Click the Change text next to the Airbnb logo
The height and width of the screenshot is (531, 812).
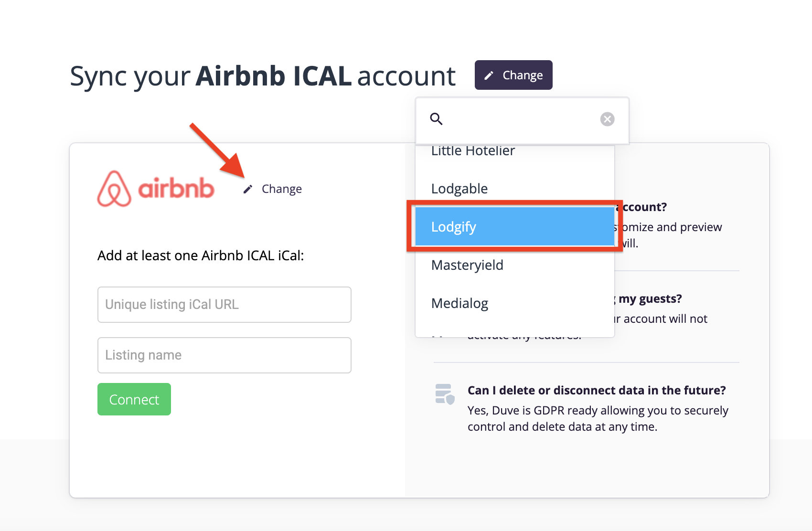pos(282,189)
